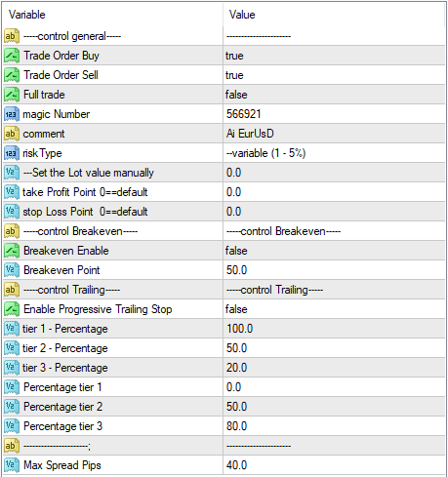Image resolution: width=448 pixels, height=477 pixels.
Task: Click the double icon beside tier 2 - Percentage
Action: point(12,348)
